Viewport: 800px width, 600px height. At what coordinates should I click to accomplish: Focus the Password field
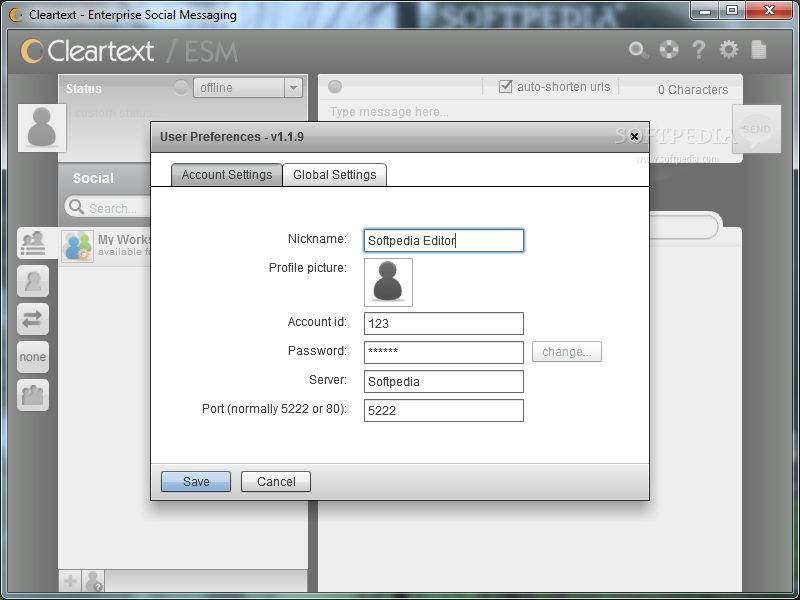pyautogui.click(x=444, y=353)
